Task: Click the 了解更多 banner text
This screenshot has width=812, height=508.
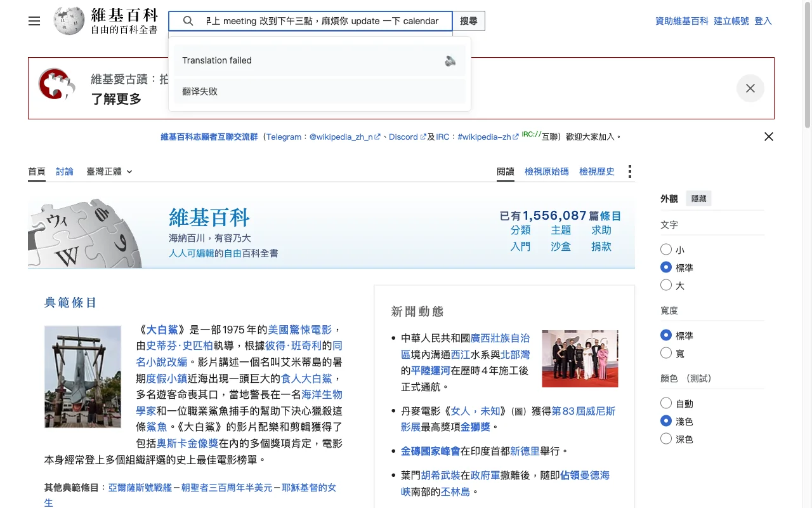Action: [116, 99]
